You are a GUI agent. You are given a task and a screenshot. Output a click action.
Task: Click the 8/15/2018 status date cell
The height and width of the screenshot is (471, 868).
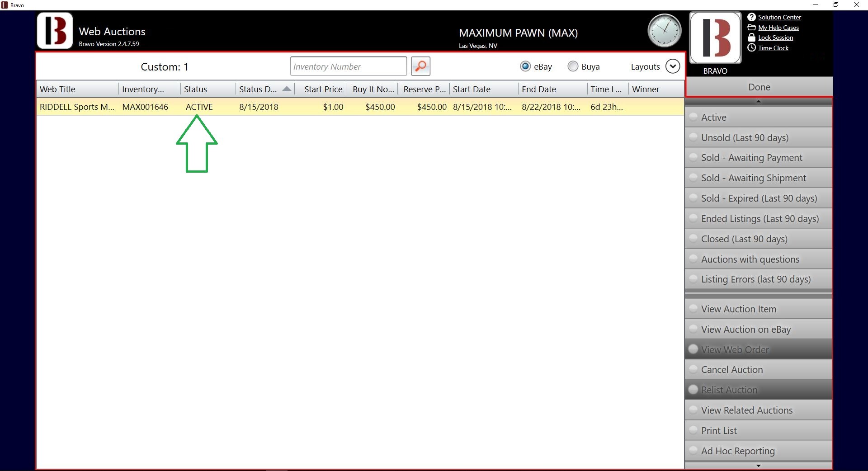click(259, 107)
